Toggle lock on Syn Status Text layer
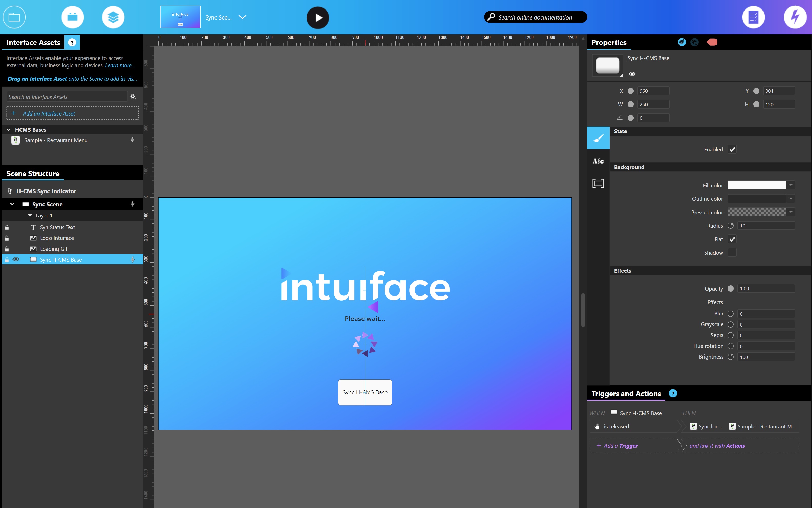Image resolution: width=812 pixels, height=508 pixels. (x=7, y=227)
